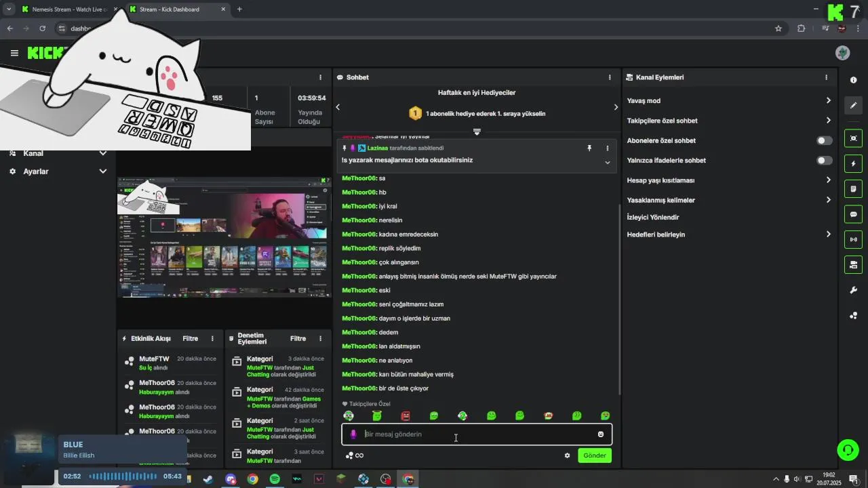
Task: Open Lazinaa's profile from pinned message
Action: click(378, 148)
